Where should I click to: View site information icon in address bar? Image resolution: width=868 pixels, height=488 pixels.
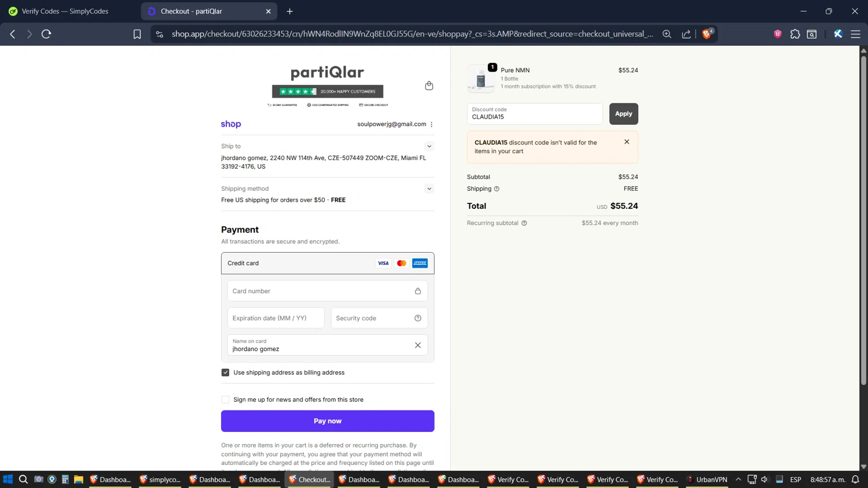point(160,34)
